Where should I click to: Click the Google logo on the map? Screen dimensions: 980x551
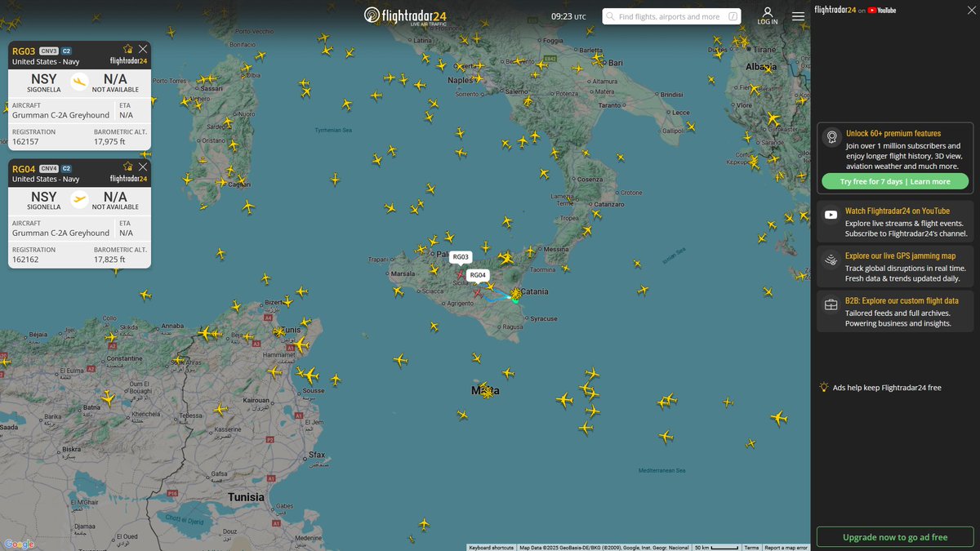tap(19, 544)
